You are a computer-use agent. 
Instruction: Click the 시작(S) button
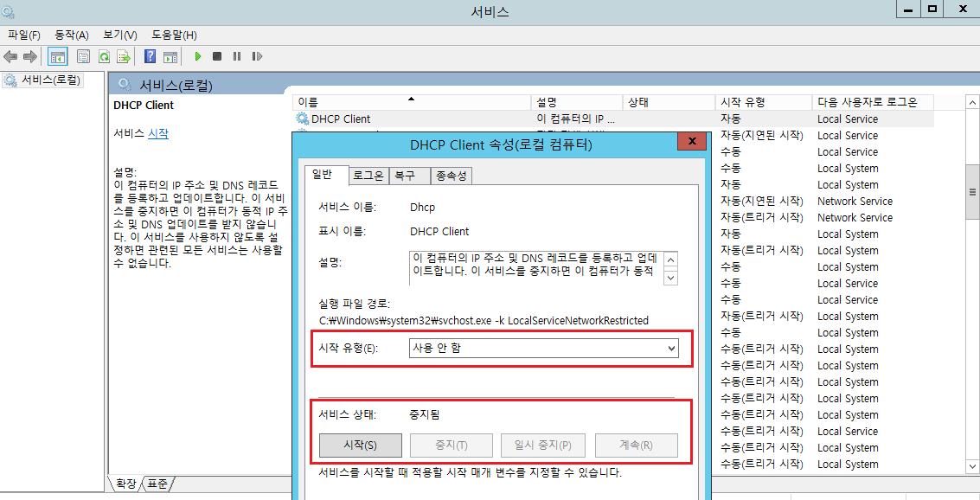click(x=361, y=445)
